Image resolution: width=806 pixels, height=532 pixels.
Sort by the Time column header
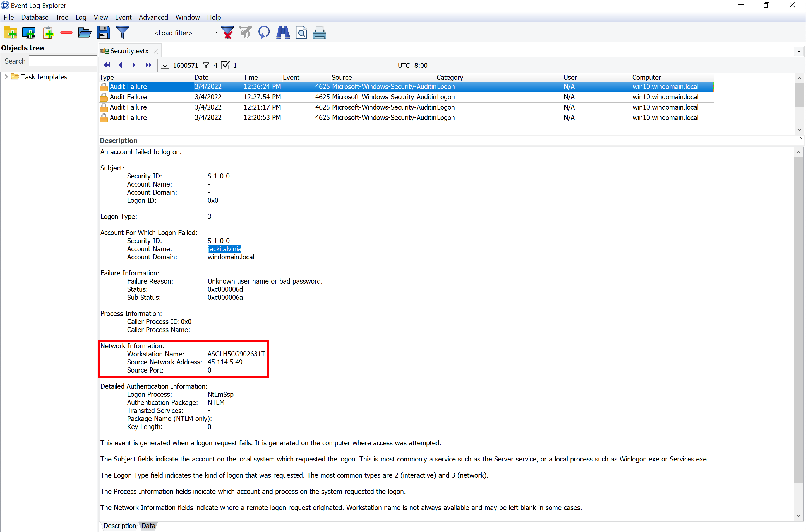click(262, 77)
